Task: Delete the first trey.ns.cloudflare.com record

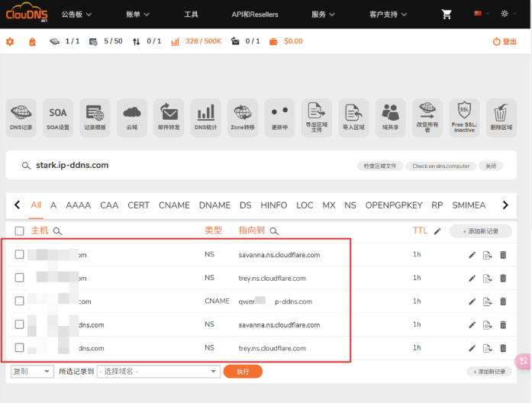Action: click(x=503, y=278)
